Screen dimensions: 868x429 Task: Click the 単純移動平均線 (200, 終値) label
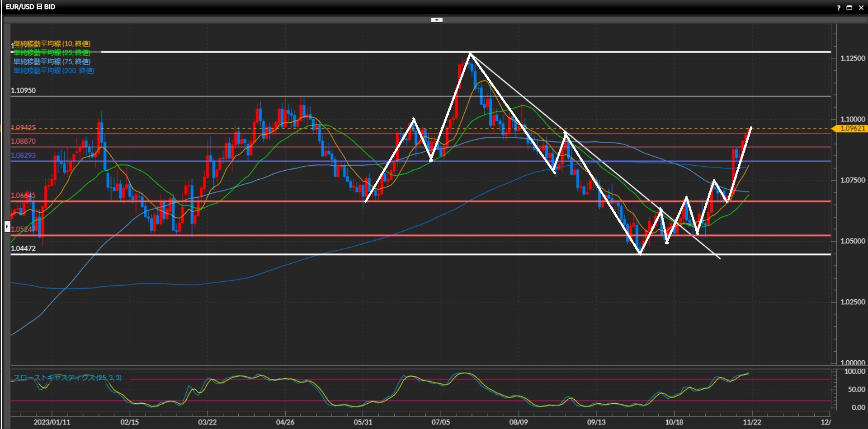(54, 71)
